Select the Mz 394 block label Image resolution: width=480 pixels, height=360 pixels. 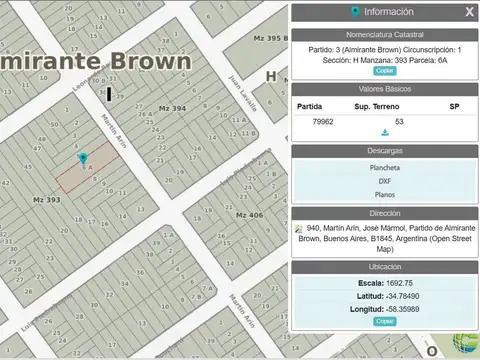click(x=172, y=108)
